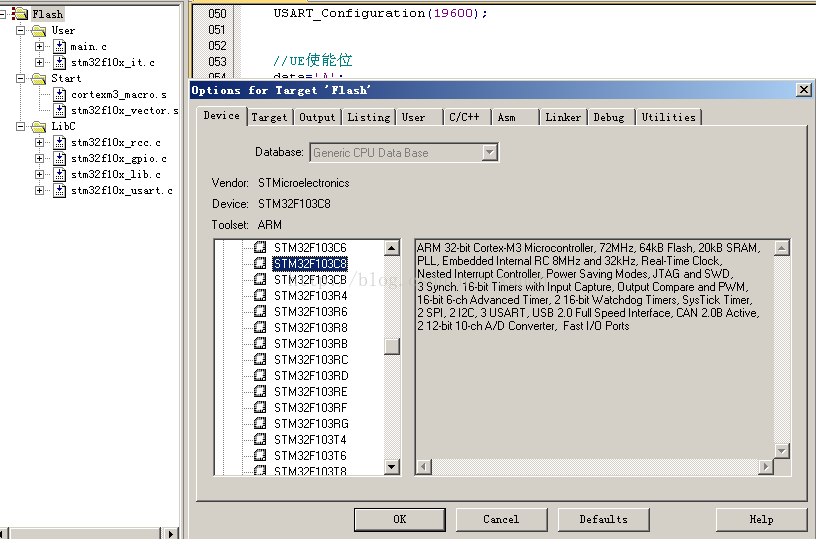Click chip icon beside STM32F103RF
The image size is (816, 539).
[x=260, y=407]
